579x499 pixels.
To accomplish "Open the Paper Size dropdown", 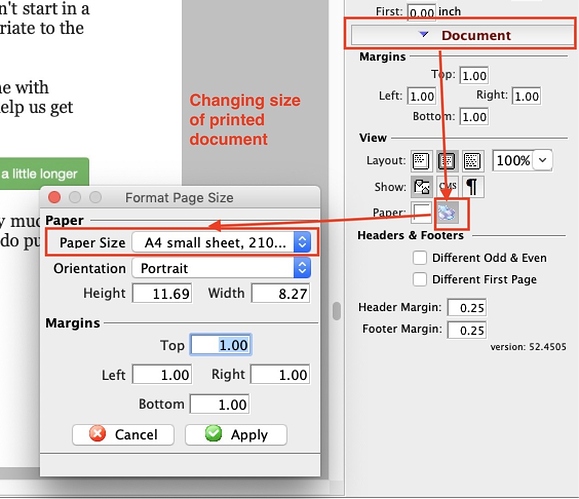I will coord(221,242).
